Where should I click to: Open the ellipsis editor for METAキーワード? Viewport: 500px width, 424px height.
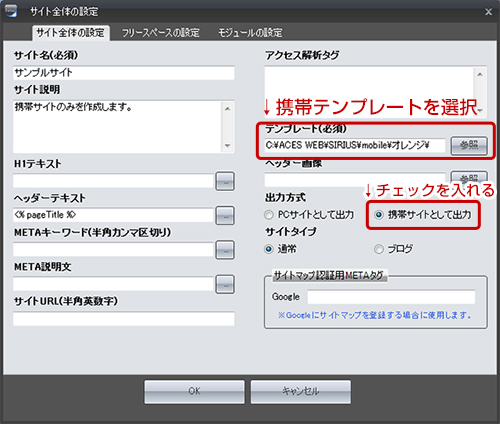(225, 250)
